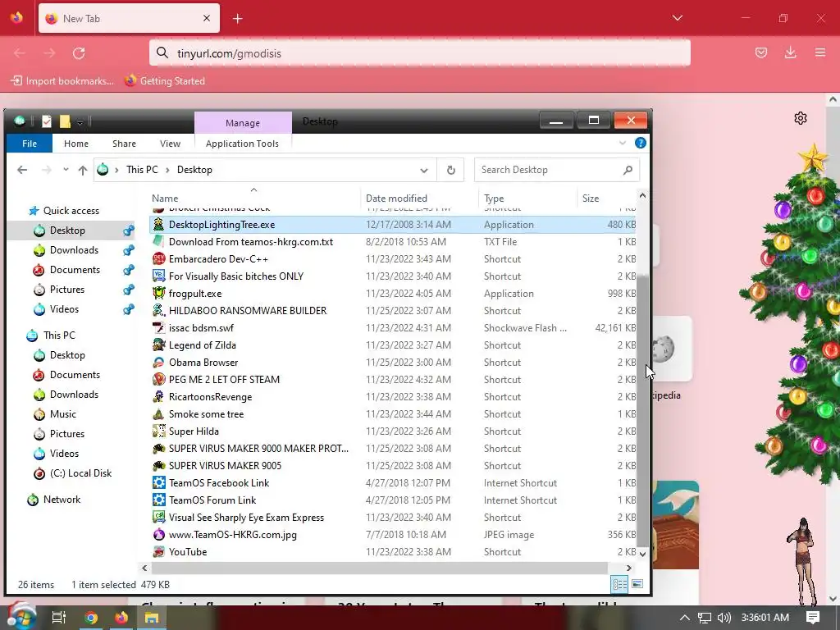
Task: Click the Smoke some tree icon
Action: click(x=158, y=414)
